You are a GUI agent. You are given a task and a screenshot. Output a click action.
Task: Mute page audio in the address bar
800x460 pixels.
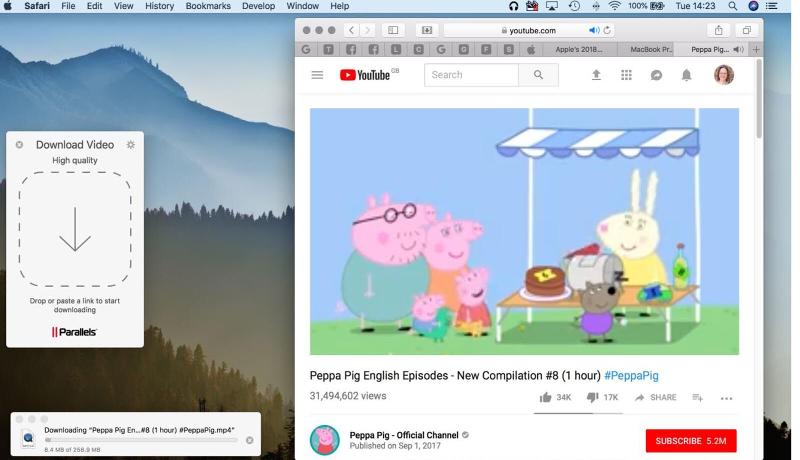coord(594,31)
